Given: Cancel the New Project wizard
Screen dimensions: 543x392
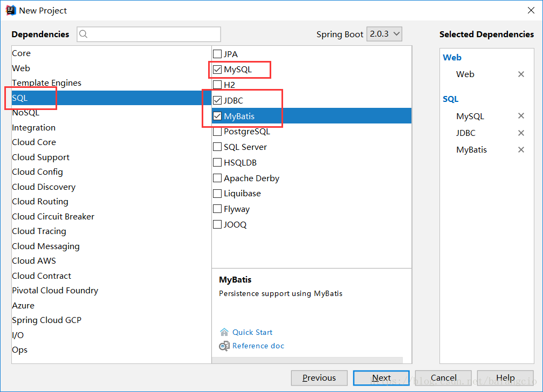Looking at the screenshot, I should [443, 378].
